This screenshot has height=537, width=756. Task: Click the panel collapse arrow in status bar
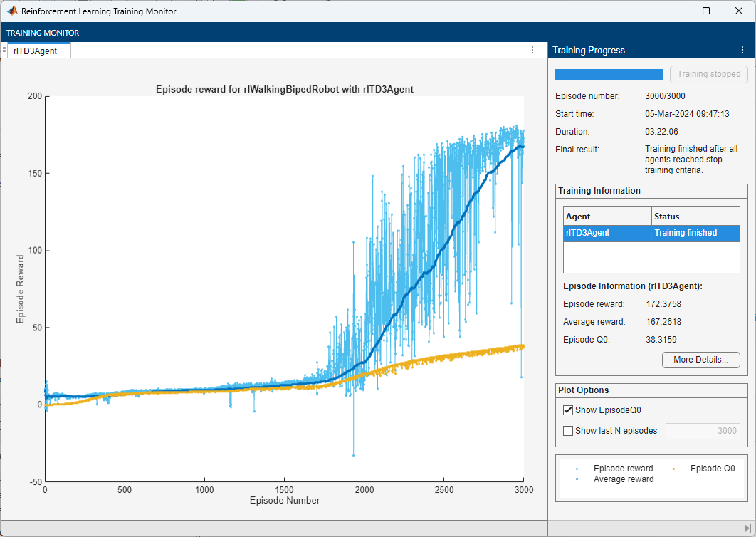click(747, 528)
